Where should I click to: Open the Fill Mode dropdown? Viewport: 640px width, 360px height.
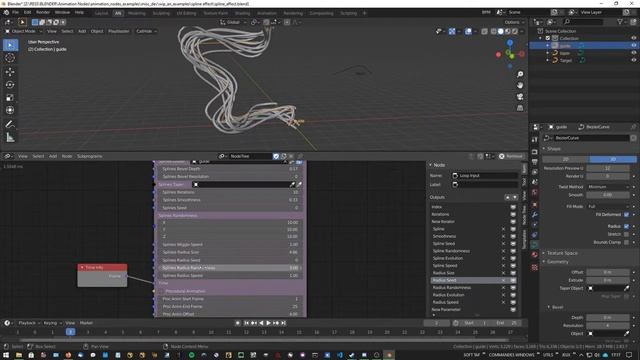pyautogui.click(x=608, y=206)
